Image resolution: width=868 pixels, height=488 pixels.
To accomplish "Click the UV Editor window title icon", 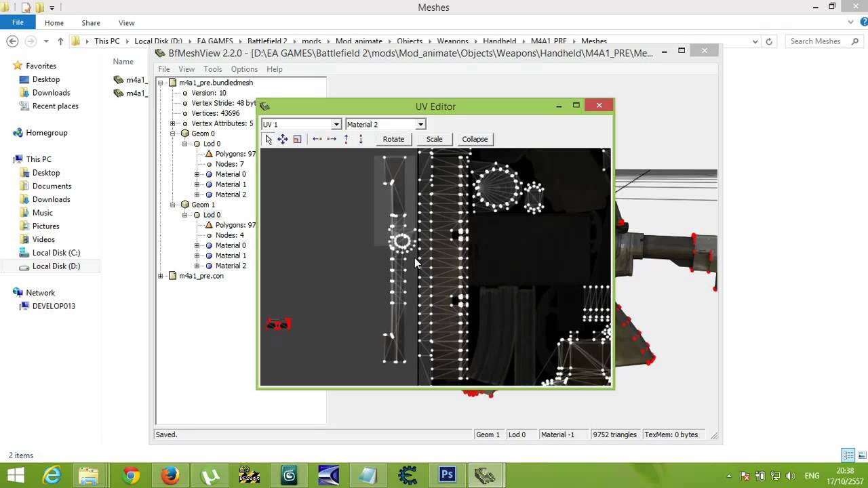I will [x=265, y=106].
